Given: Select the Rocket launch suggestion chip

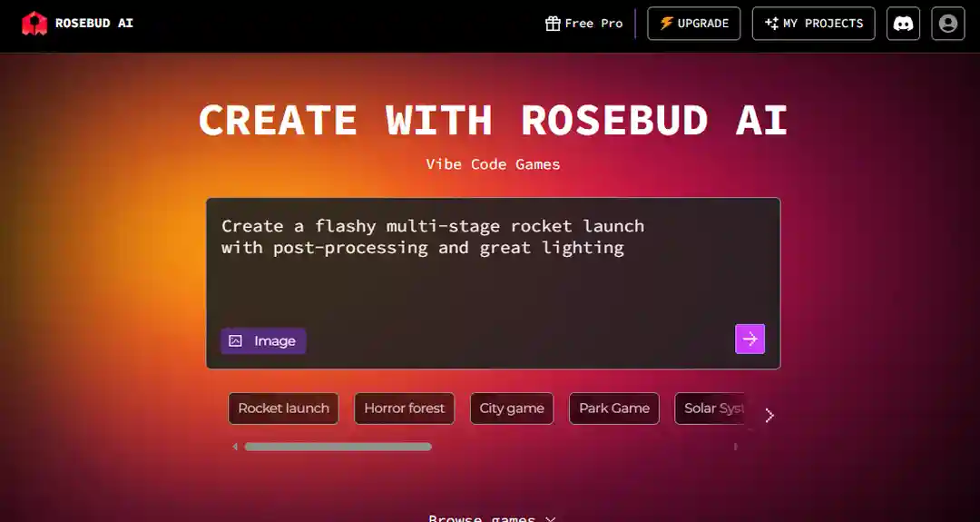Looking at the screenshot, I should pyautogui.click(x=283, y=409).
